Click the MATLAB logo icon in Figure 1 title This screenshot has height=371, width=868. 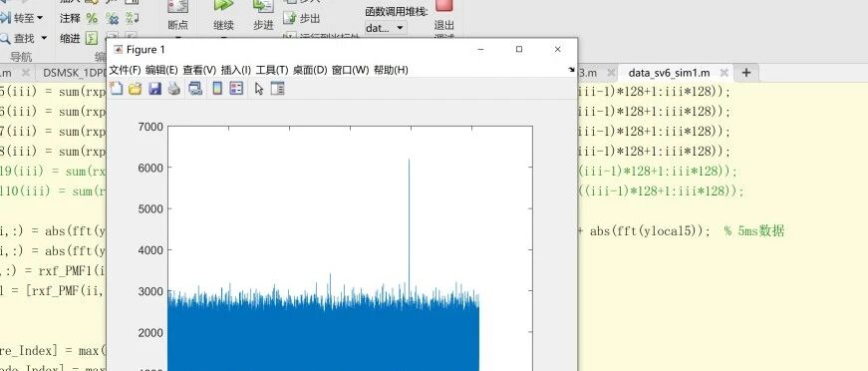(x=118, y=49)
